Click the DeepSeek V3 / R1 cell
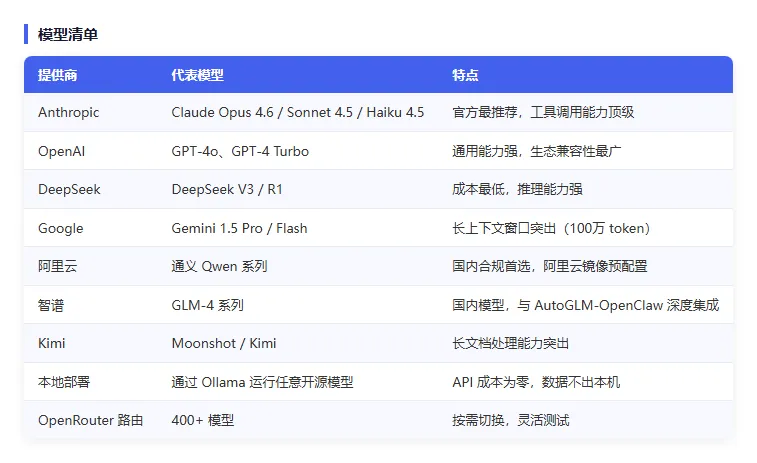This screenshot has height=463, width=757. click(x=227, y=189)
